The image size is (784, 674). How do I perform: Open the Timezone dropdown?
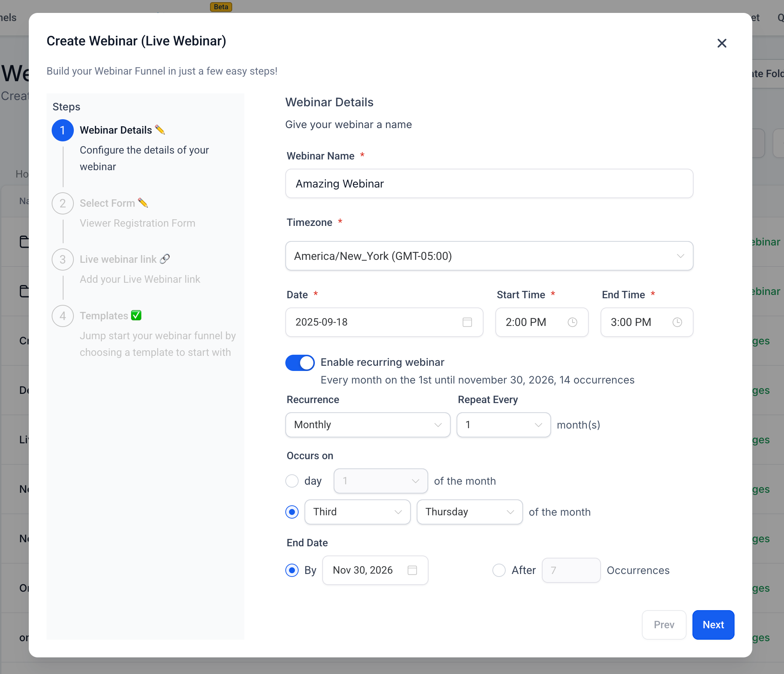[x=489, y=256]
